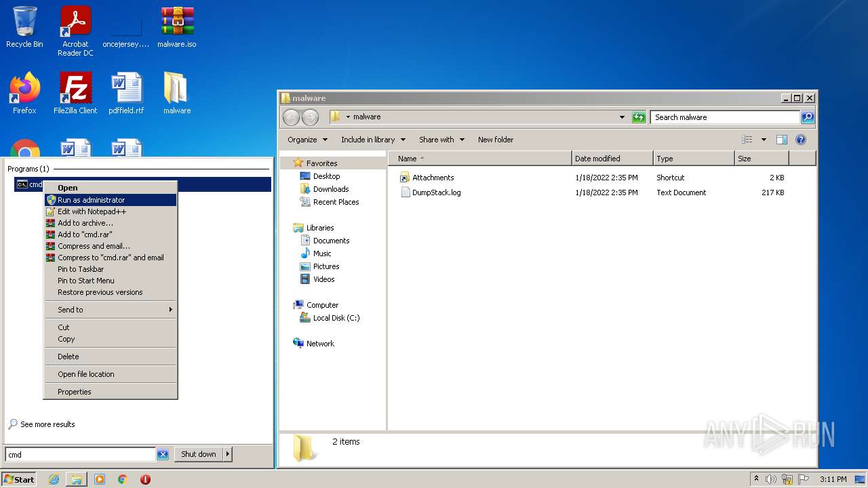Click the Action Center flag tray icon
This screenshot has width=868, height=488.
804,479
